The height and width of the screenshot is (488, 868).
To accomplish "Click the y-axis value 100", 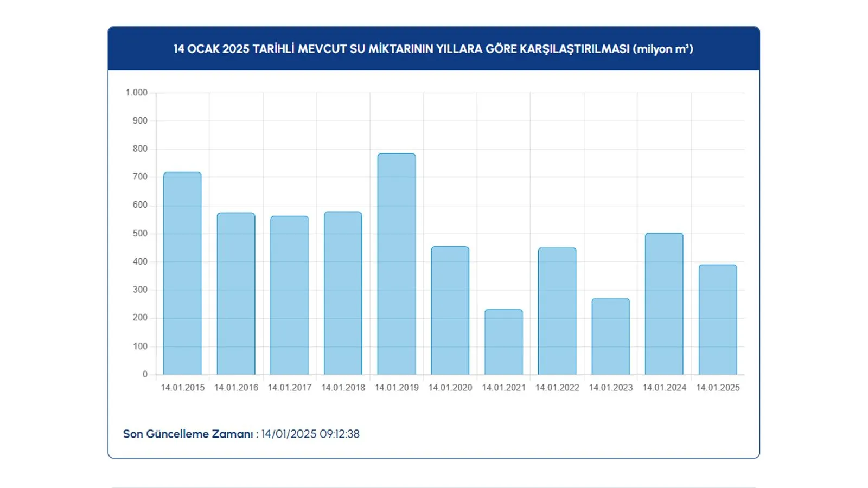I will click(140, 346).
